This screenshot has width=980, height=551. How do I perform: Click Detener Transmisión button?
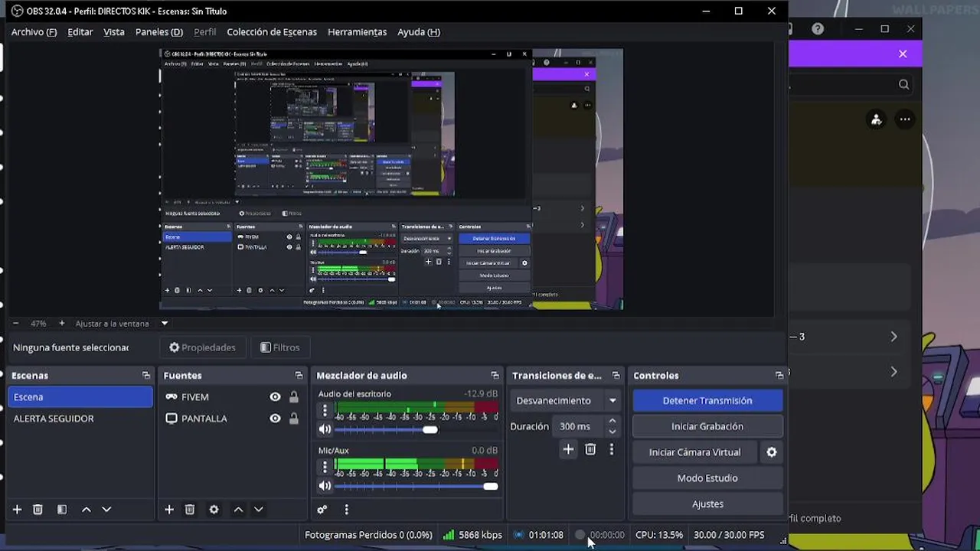pos(707,400)
